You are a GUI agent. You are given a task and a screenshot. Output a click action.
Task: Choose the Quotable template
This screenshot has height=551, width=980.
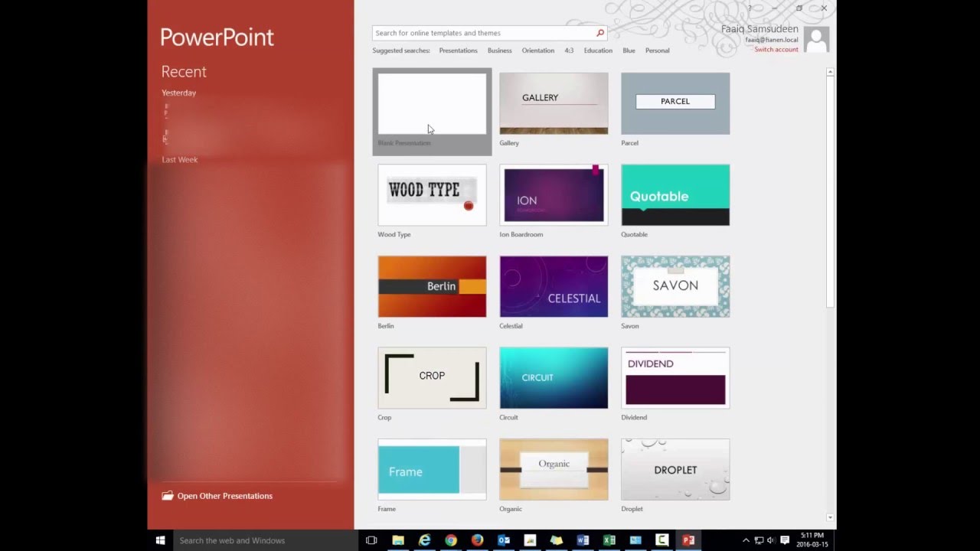(675, 195)
